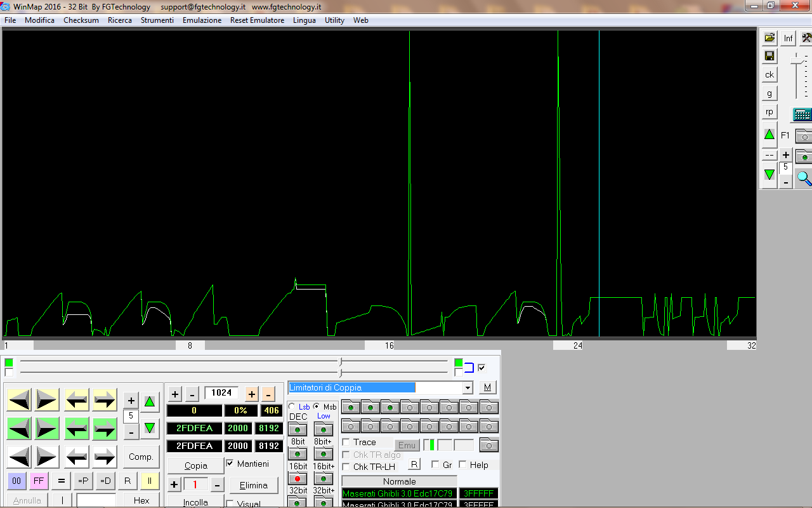Image resolution: width=812 pixels, height=508 pixels.
Task: Click the red-dot folder button under 16bit
Action: point(298,478)
